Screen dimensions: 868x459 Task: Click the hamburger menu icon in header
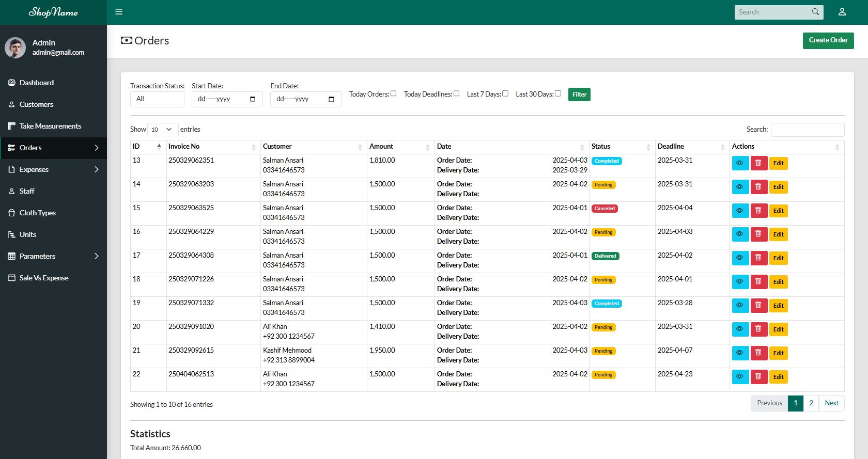119,12
